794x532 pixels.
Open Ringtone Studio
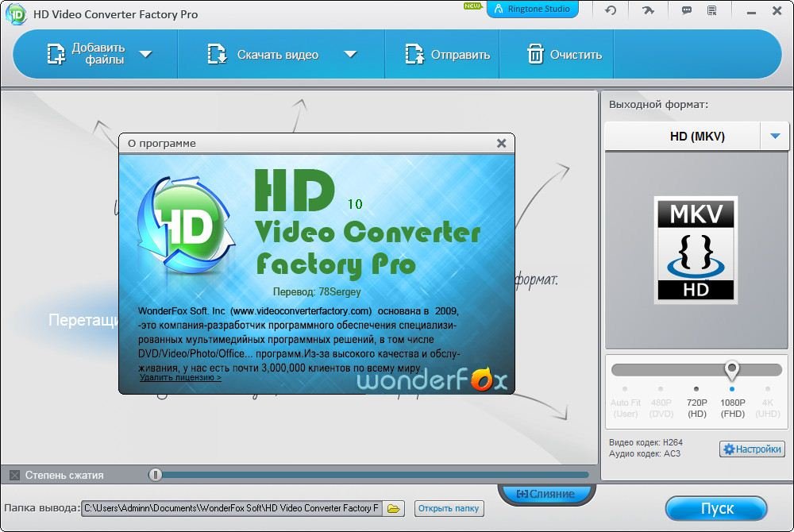[x=532, y=9]
